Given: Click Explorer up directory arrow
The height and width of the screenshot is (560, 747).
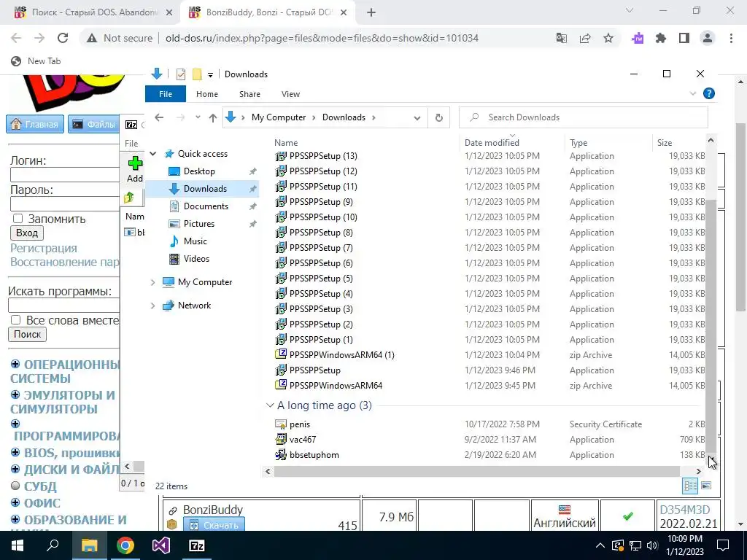Looking at the screenshot, I should 213,117.
